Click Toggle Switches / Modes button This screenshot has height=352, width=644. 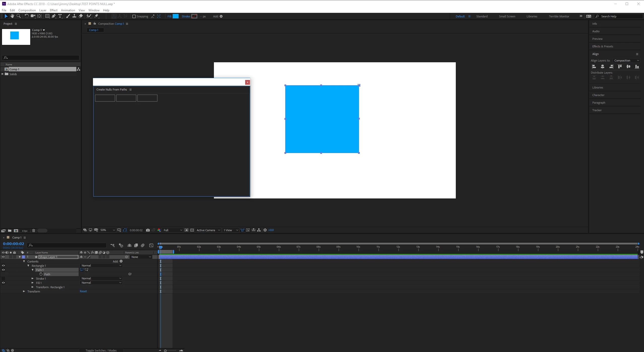click(x=101, y=350)
